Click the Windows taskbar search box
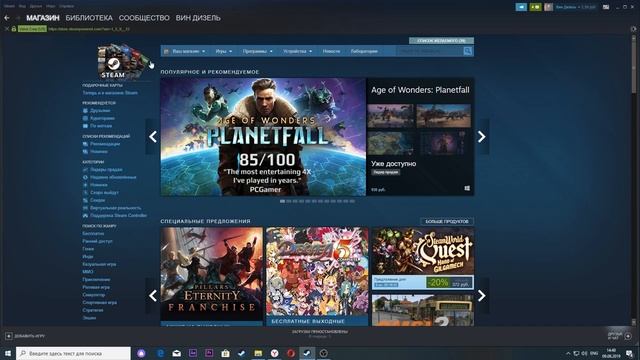 (x=74, y=353)
